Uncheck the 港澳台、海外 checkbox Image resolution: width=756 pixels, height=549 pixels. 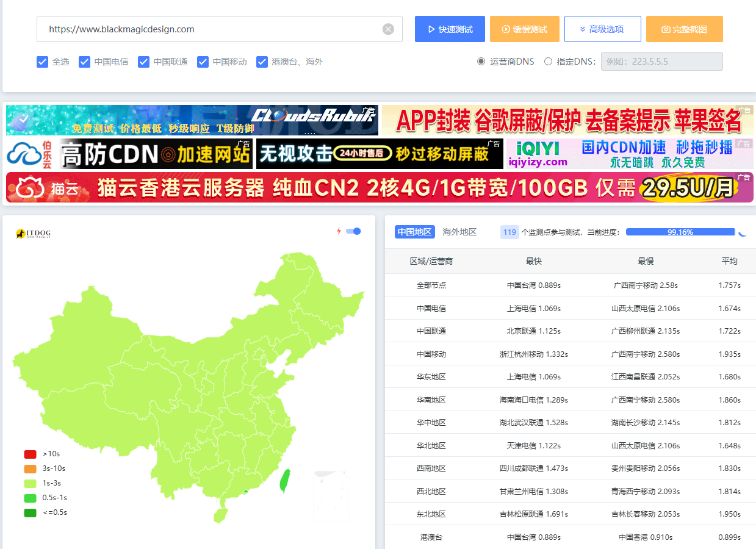[x=262, y=62]
